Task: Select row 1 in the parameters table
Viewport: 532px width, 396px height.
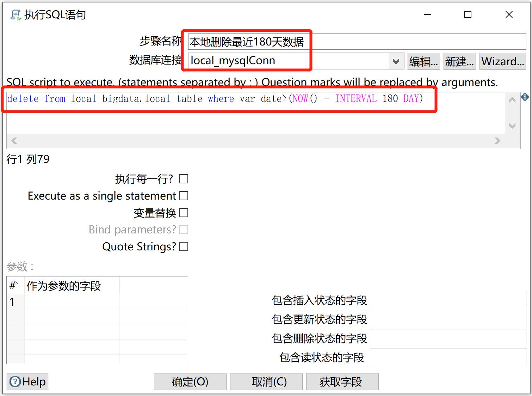Action: coord(97,301)
